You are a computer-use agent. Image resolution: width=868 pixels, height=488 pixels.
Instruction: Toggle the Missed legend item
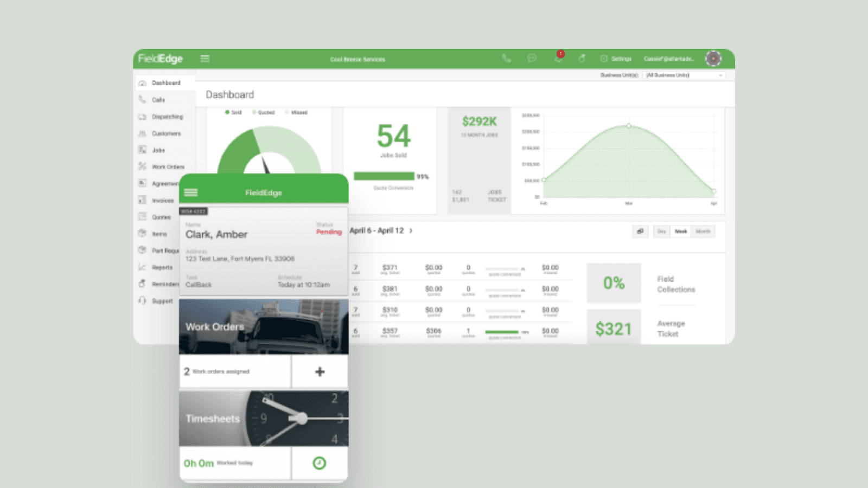click(297, 112)
